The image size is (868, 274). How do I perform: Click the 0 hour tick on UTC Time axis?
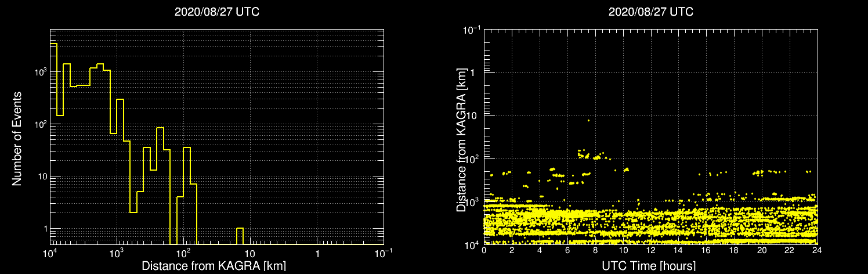pos(484,250)
